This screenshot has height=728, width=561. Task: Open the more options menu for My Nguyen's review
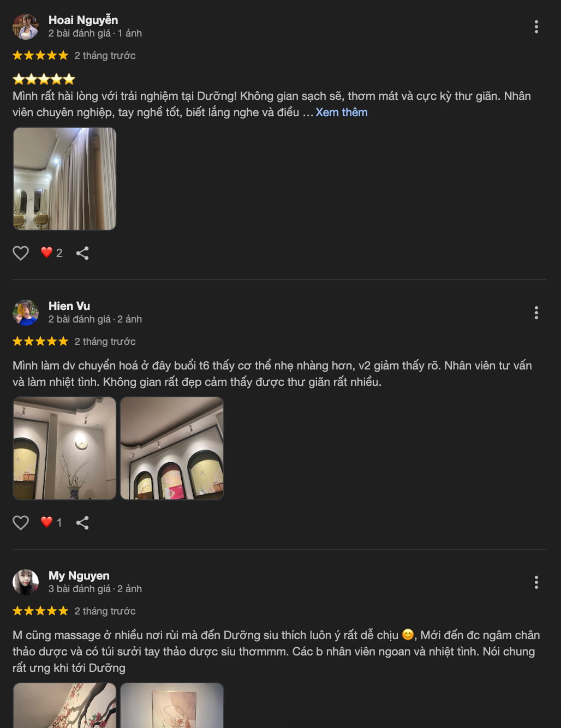coord(536,582)
